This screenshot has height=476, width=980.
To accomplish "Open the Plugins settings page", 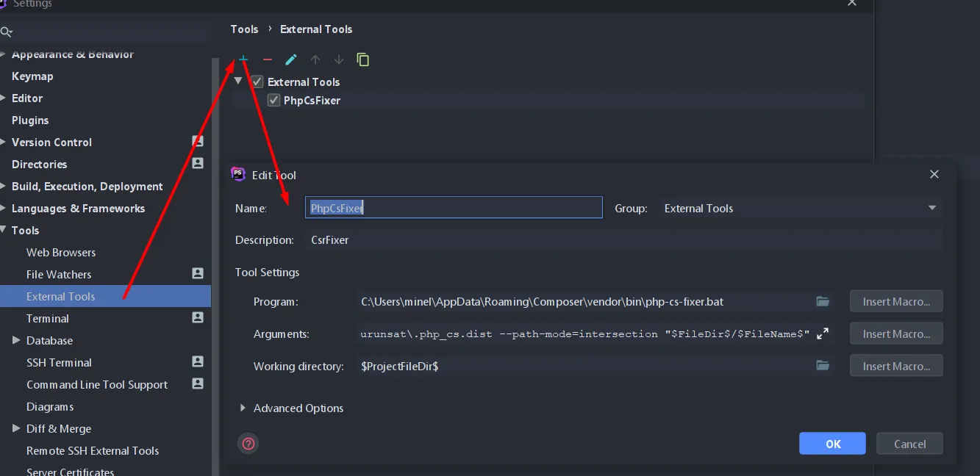I will tap(30, 120).
